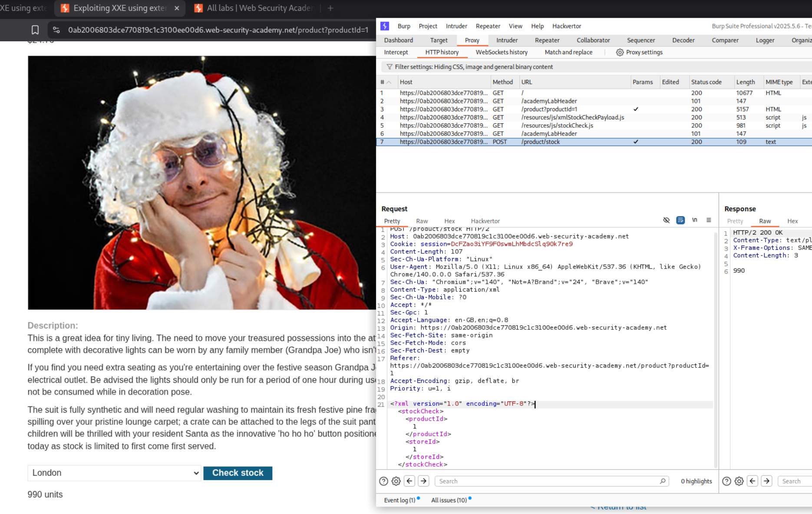Open Proxy settings gear link

(x=639, y=52)
